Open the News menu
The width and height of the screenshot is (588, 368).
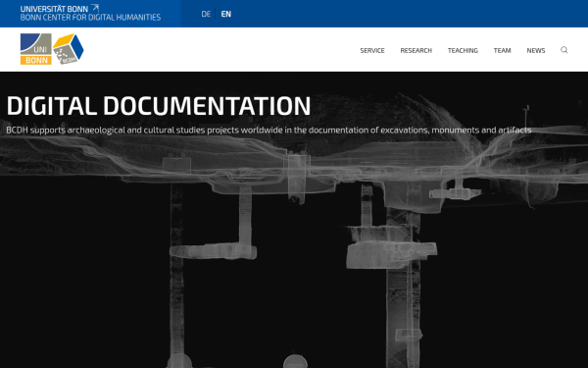tap(535, 50)
